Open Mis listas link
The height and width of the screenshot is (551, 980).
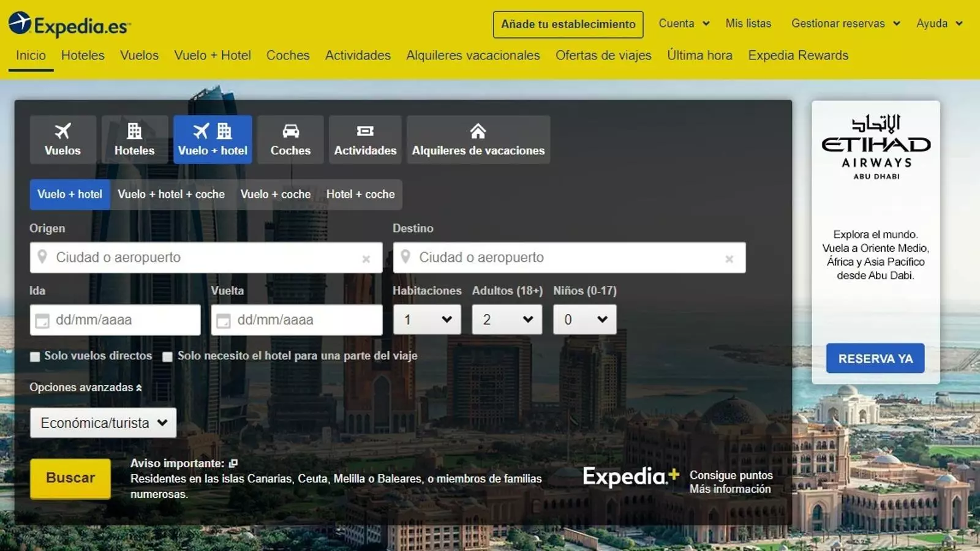click(748, 23)
